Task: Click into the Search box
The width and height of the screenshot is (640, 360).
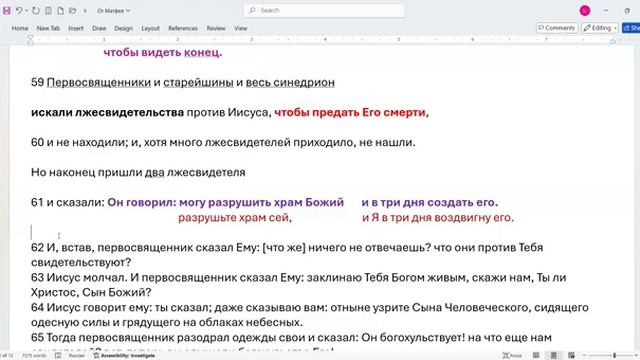Action: tap(324, 11)
